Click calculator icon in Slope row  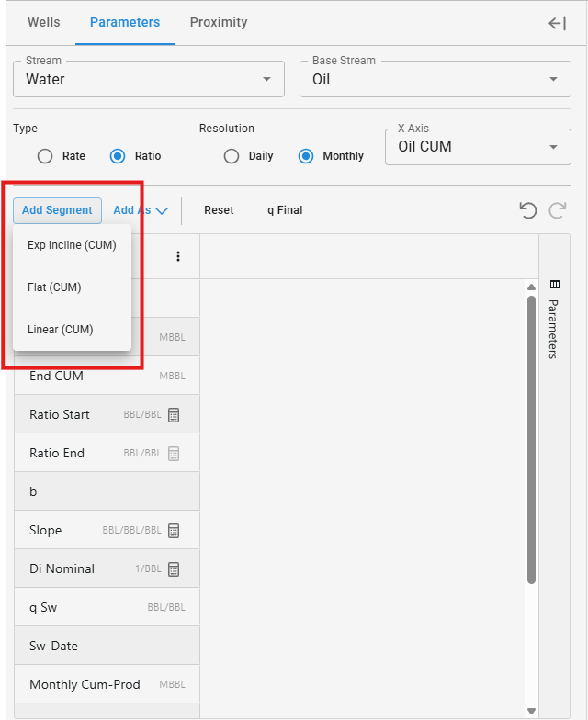(x=174, y=531)
